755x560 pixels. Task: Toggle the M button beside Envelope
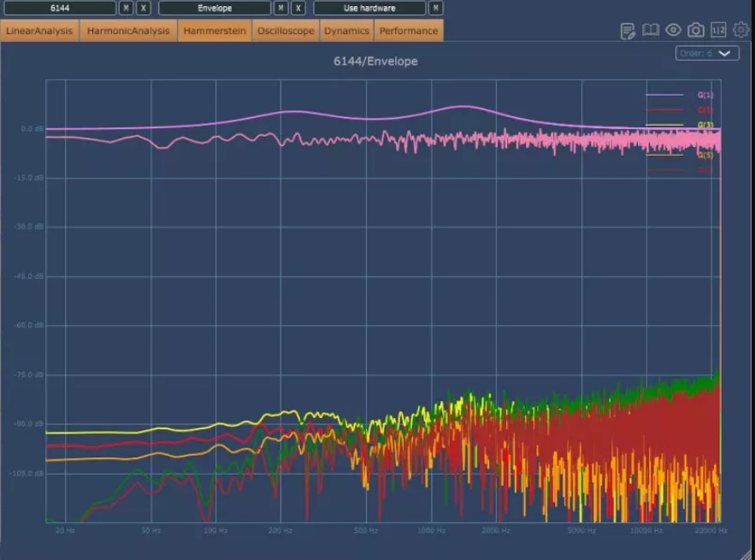click(280, 9)
